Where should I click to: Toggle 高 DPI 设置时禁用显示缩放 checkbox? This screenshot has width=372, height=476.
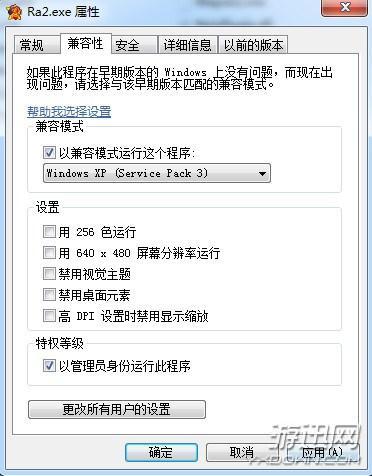pyautogui.click(x=49, y=315)
